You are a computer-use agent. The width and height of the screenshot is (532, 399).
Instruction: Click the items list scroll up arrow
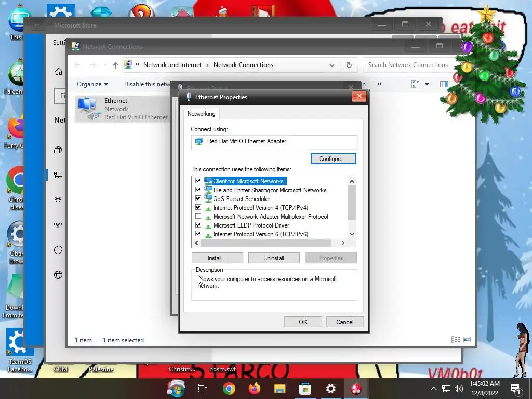tap(352, 181)
